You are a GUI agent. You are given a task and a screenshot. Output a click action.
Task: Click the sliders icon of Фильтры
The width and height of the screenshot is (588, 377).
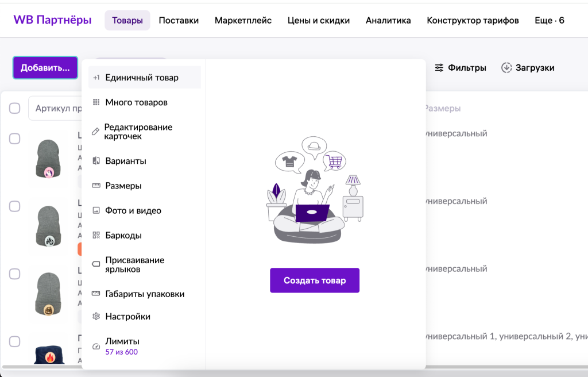click(439, 68)
